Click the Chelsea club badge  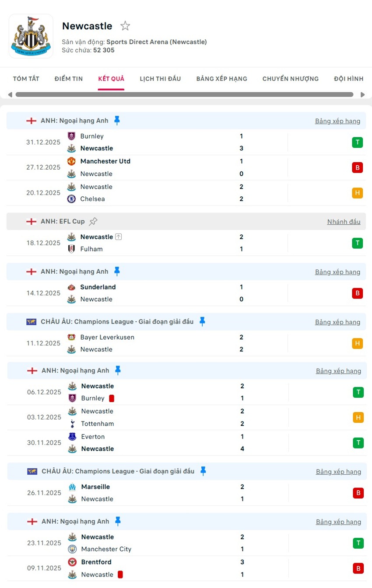[x=72, y=199]
